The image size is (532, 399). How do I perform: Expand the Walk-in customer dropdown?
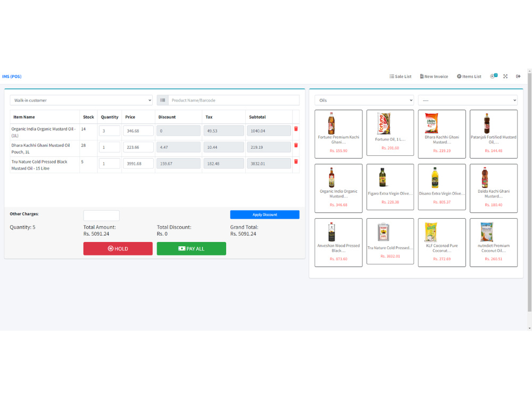(81, 100)
